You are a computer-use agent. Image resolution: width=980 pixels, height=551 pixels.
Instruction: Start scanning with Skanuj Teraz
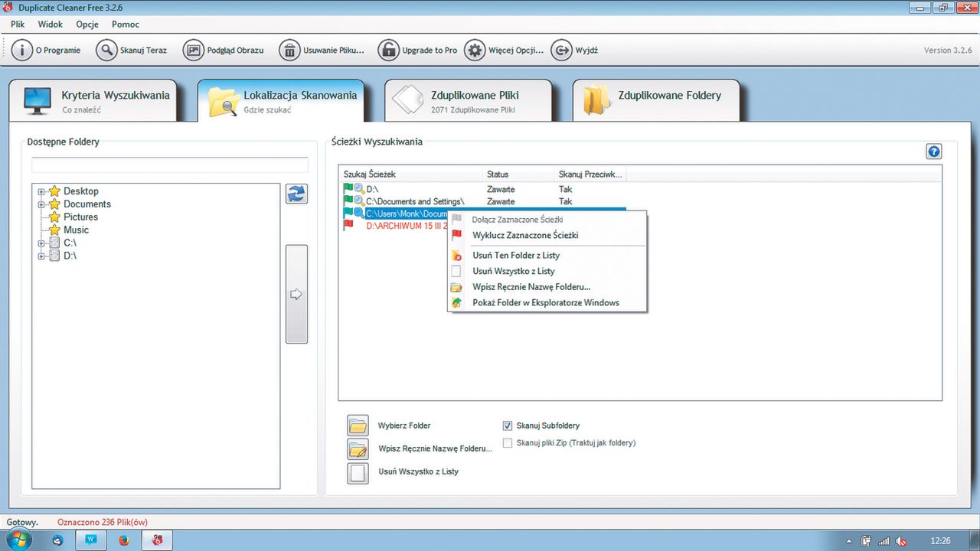(x=132, y=51)
